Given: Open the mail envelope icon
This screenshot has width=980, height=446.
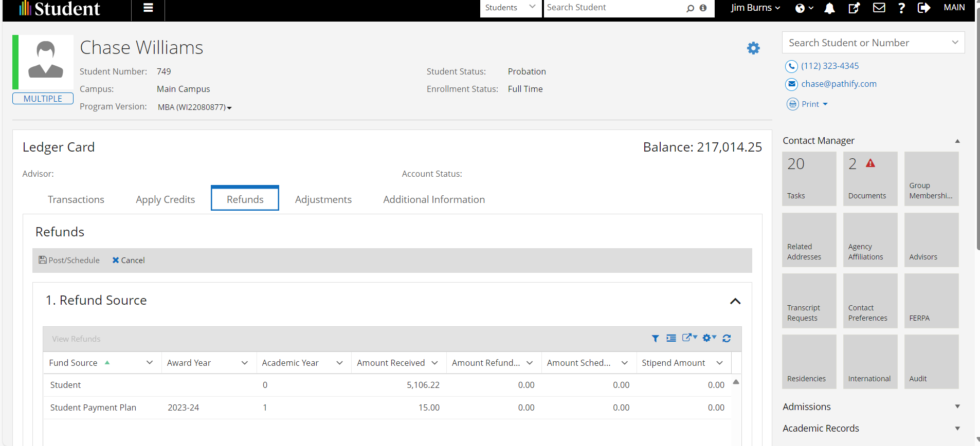Looking at the screenshot, I should (879, 8).
